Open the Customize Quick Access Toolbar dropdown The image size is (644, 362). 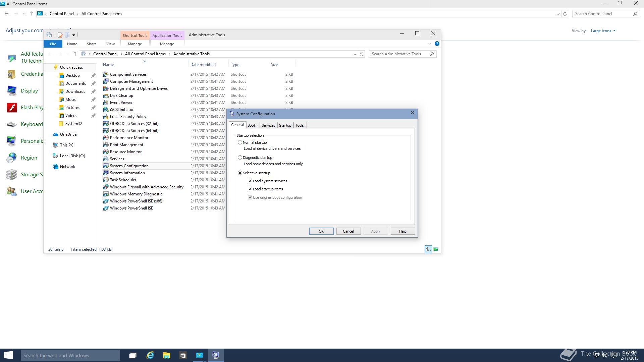coord(73,35)
